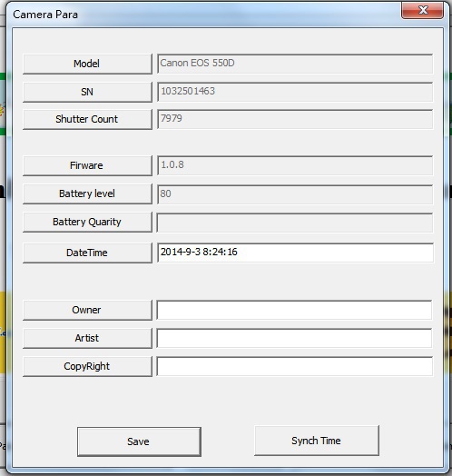Click the Canon EOS 550D model field
The width and height of the screenshot is (452, 476).
click(x=295, y=64)
